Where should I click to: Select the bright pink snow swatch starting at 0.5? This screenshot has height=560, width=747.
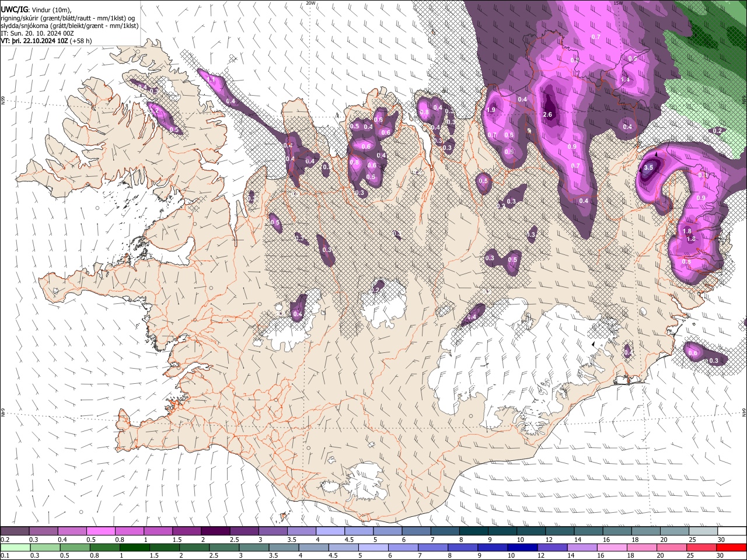[100, 531]
